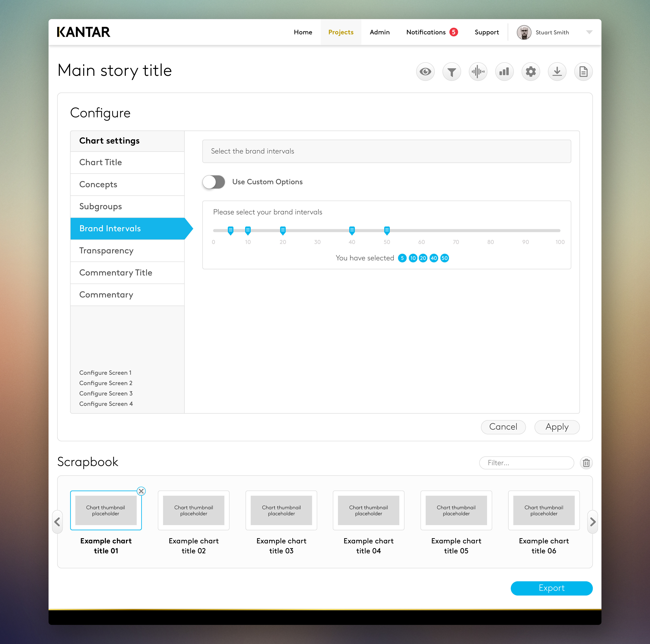The image size is (650, 644).
Task: Click the selected value chip 10
Action: tap(413, 258)
